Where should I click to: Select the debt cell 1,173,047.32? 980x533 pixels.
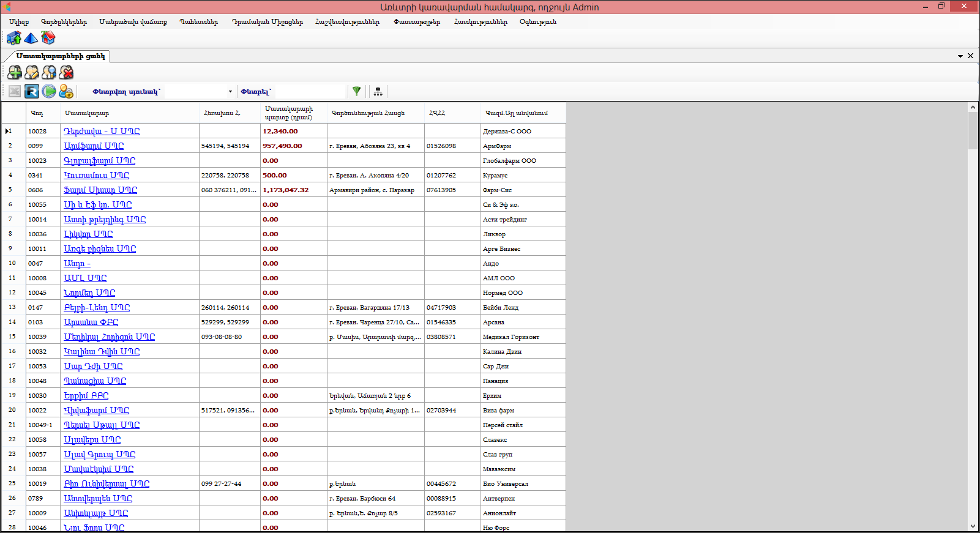point(294,190)
